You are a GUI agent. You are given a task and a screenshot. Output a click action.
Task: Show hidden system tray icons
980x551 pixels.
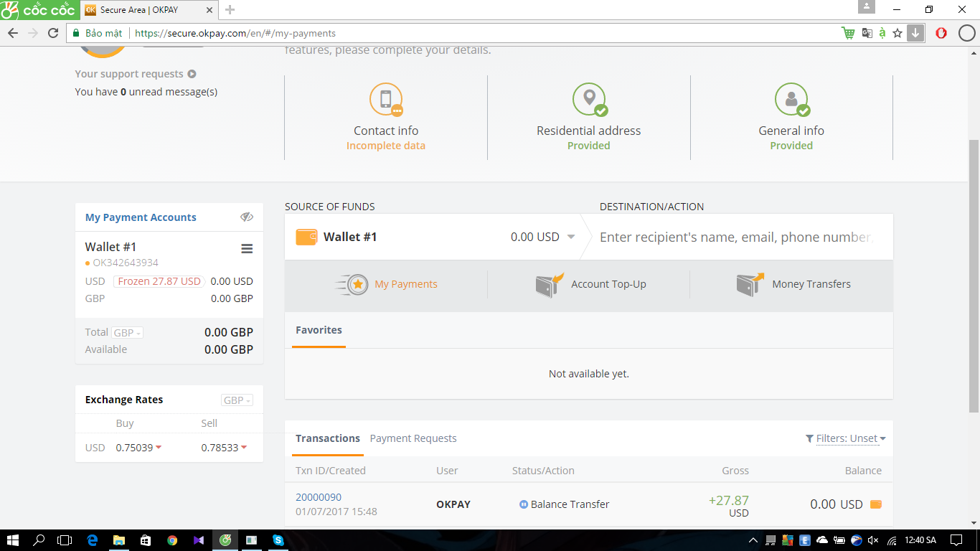point(753,540)
